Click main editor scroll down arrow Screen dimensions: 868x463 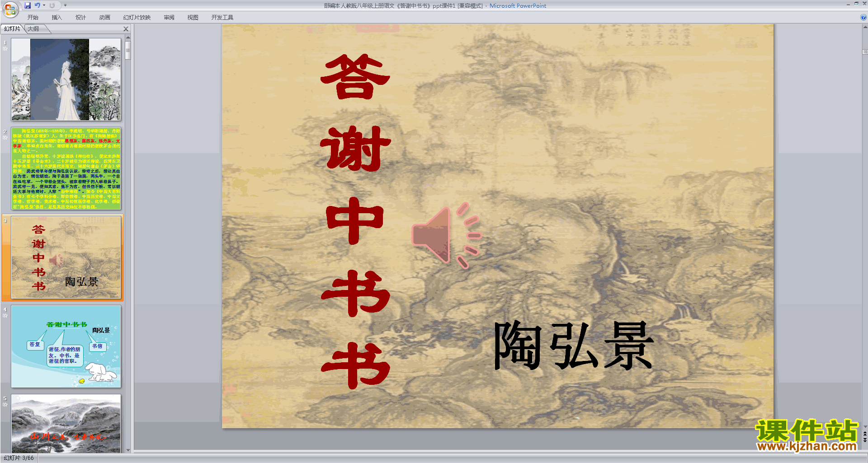coord(865,426)
